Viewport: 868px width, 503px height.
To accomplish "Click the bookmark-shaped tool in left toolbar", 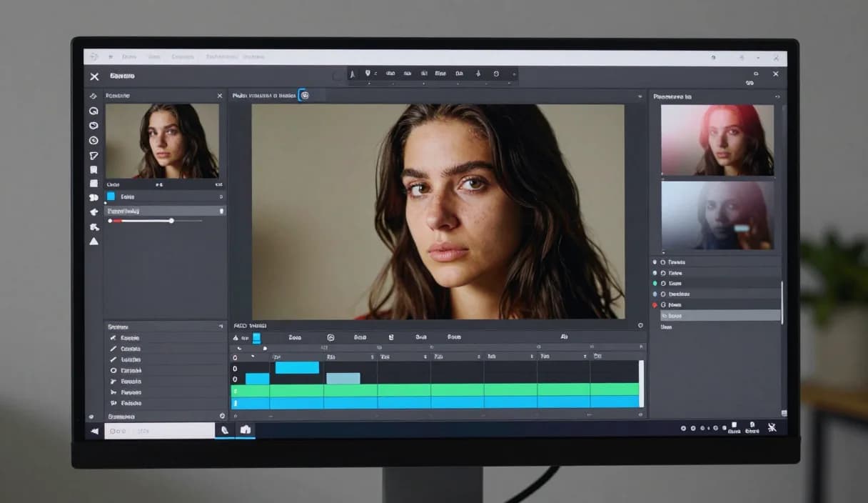I will 94,170.
